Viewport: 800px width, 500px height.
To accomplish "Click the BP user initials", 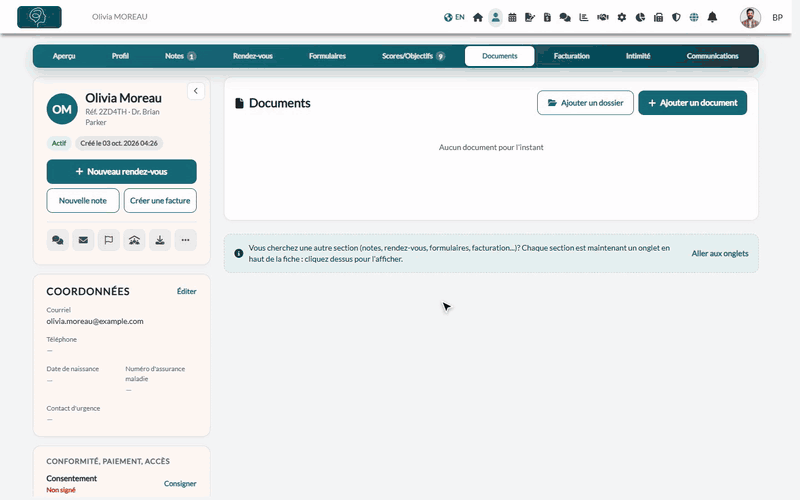I will pyautogui.click(x=777, y=17).
